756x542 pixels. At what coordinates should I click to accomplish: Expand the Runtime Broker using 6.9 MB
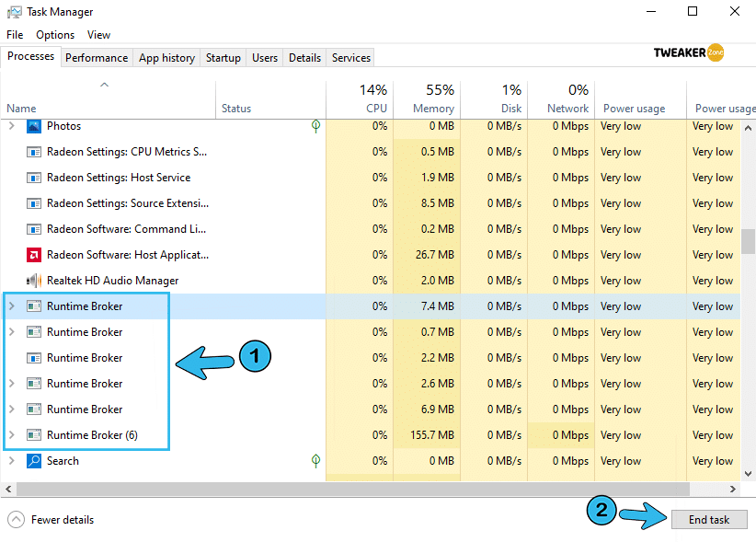(12, 409)
